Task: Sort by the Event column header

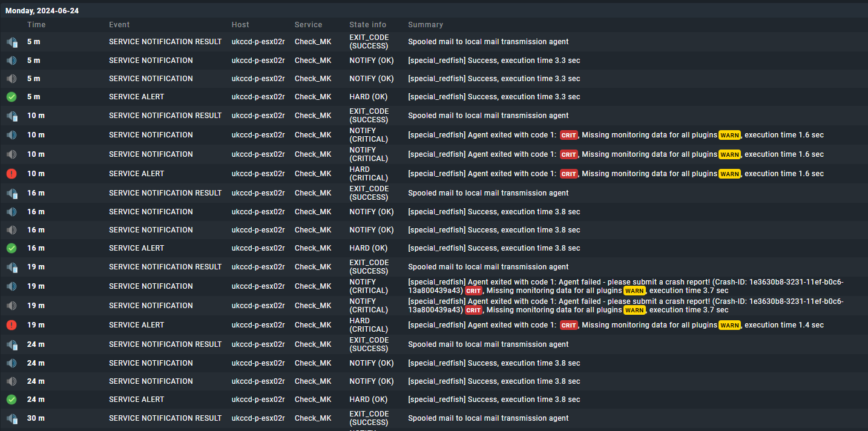Action: (119, 25)
